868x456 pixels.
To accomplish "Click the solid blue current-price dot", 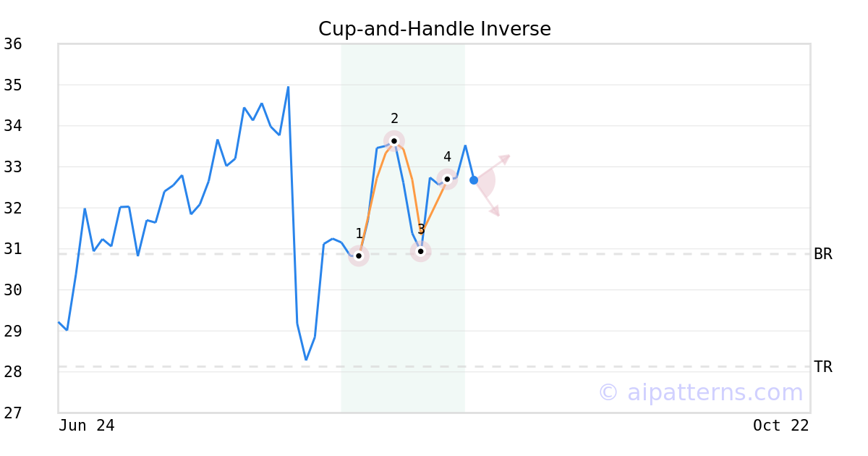I will 474,180.
